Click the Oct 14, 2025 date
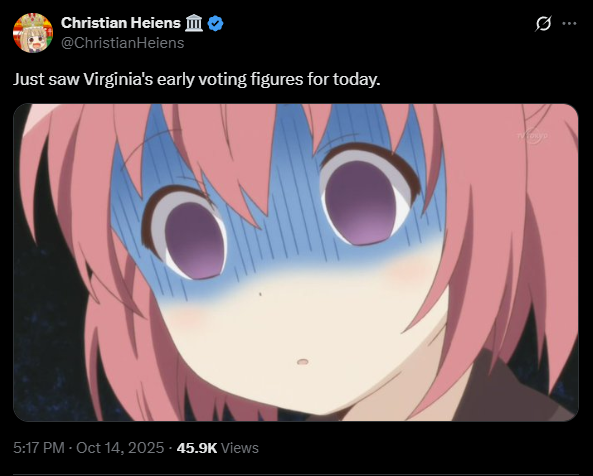Screen dimensions: 593x476 click(x=120, y=448)
